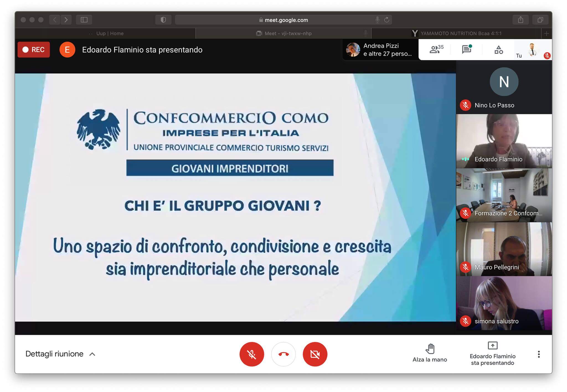The image size is (567, 392).
Task: Open the meeting chat icon
Action: point(467,50)
